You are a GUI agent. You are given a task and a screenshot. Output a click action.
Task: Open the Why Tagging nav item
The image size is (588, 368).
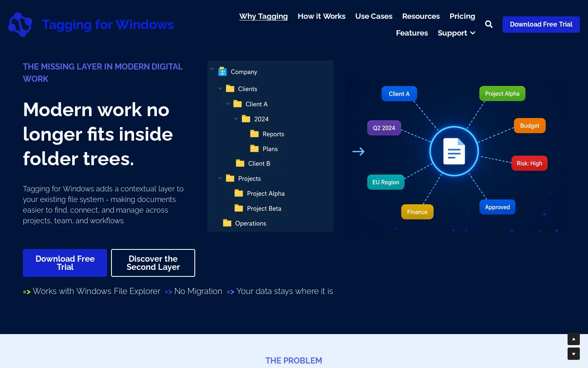(263, 16)
